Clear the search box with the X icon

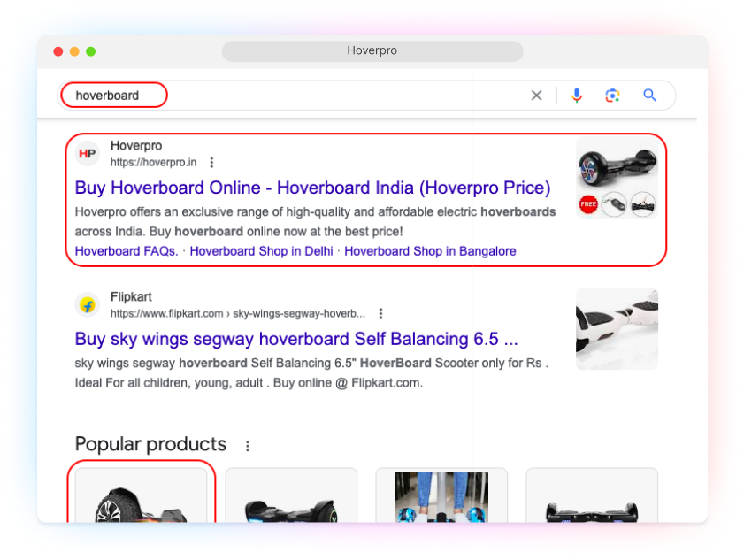(536, 96)
